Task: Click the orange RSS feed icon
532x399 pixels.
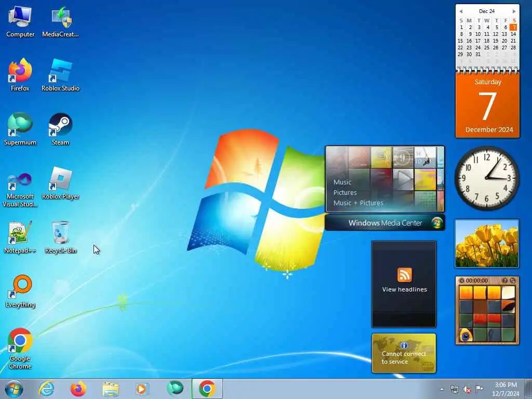Action: 404,275
